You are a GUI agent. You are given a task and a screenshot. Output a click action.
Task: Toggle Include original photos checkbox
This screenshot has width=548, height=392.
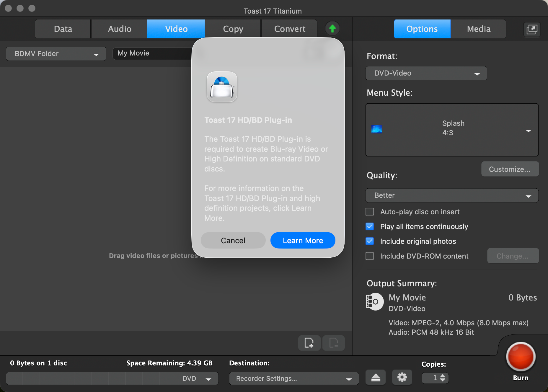point(370,241)
